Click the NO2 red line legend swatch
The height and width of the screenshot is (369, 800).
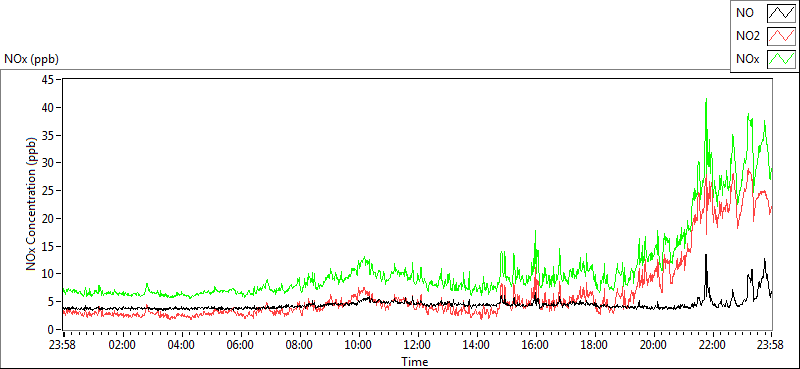(781, 37)
